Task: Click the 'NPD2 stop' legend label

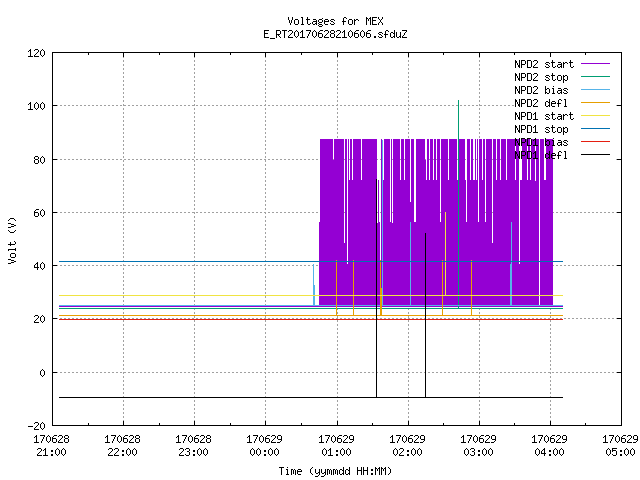Action: point(541,77)
